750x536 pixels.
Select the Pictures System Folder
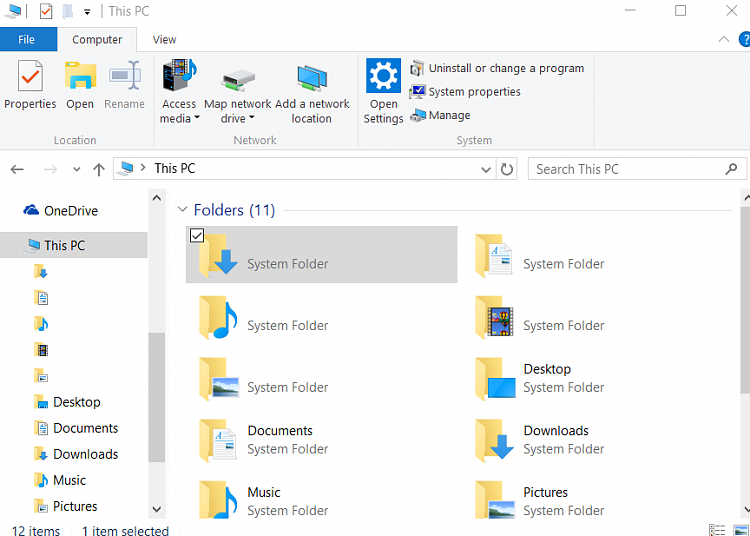pos(542,500)
